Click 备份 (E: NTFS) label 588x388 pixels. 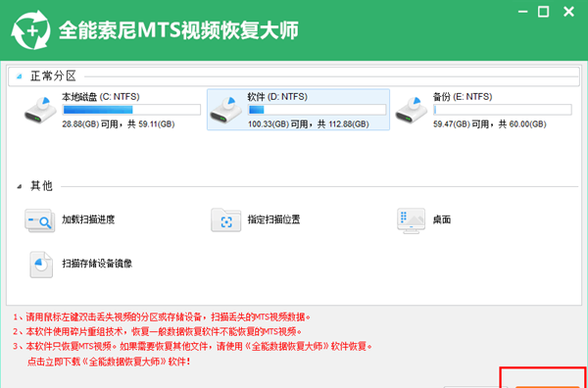[463, 97]
